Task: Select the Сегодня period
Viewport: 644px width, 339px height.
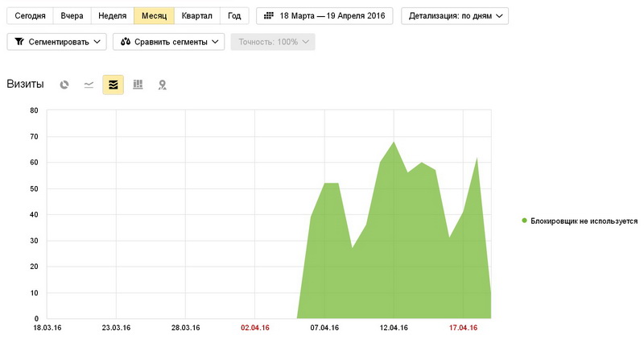Action: (x=30, y=16)
